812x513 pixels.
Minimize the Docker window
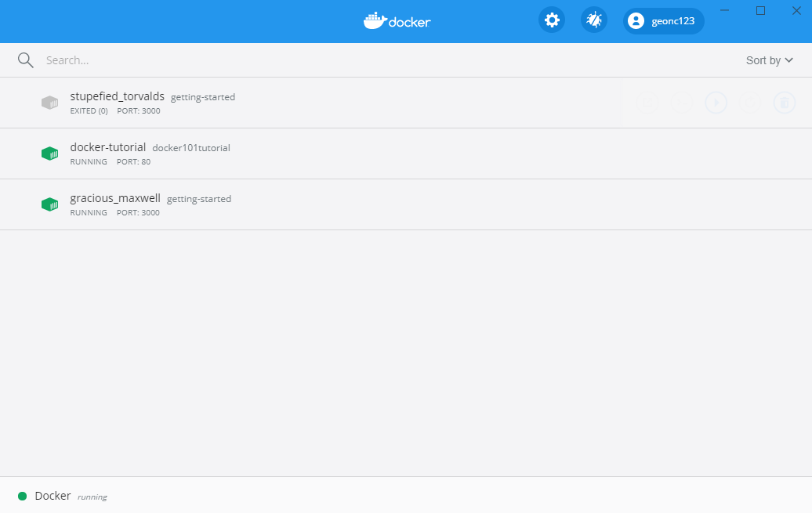pos(724,10)
